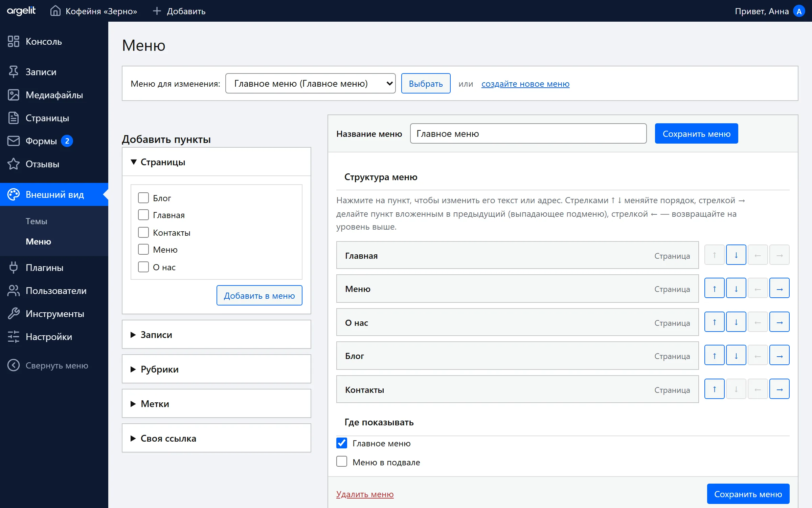Expand the Рубрики section

coord(217,369)
